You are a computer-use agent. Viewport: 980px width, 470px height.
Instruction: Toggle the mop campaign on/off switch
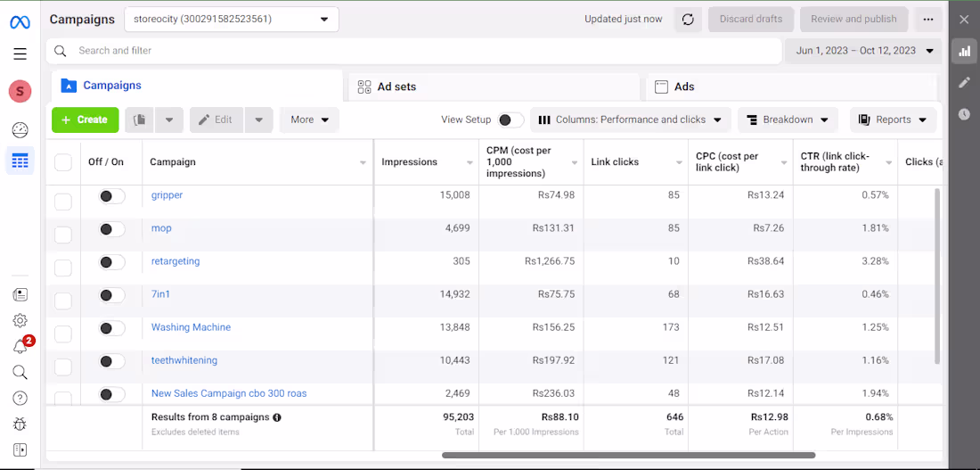point(111,229)
